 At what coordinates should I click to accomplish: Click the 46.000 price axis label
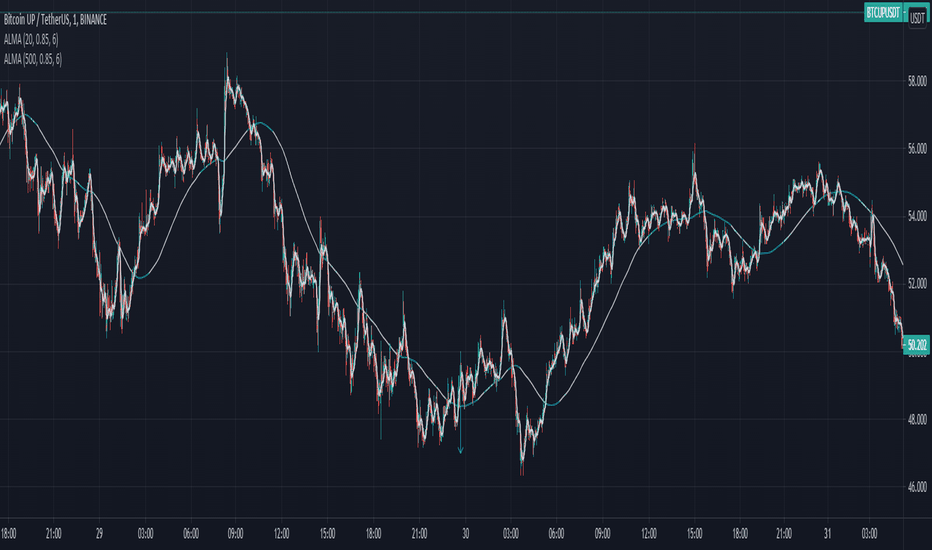917,487
